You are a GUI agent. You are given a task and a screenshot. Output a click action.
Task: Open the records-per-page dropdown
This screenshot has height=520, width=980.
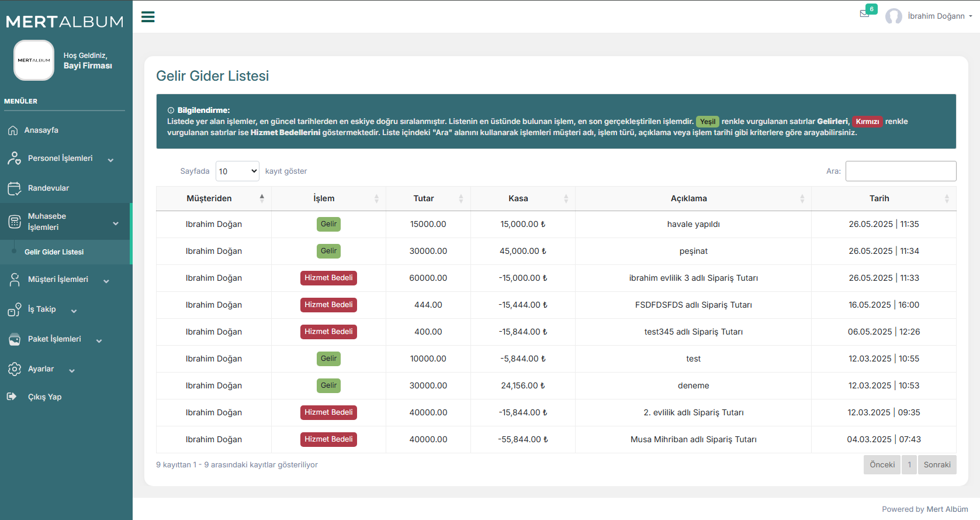coord(237,171)
